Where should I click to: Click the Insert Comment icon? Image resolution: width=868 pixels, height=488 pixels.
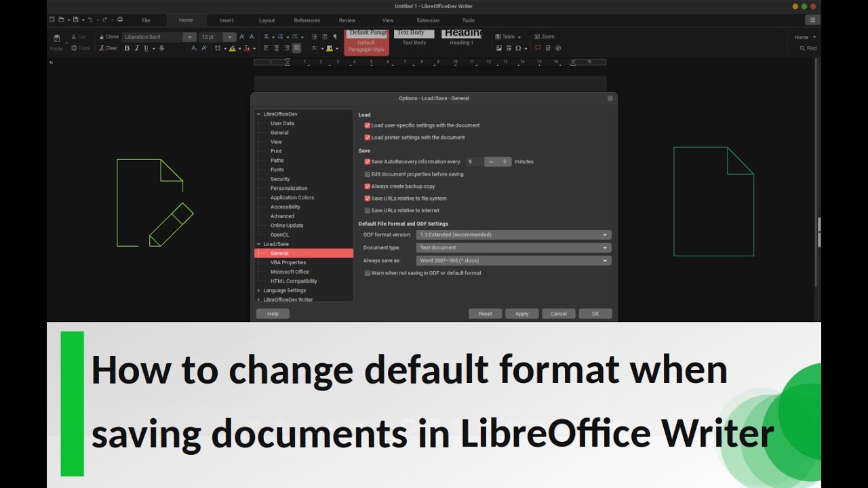click(x=538, y=48)
